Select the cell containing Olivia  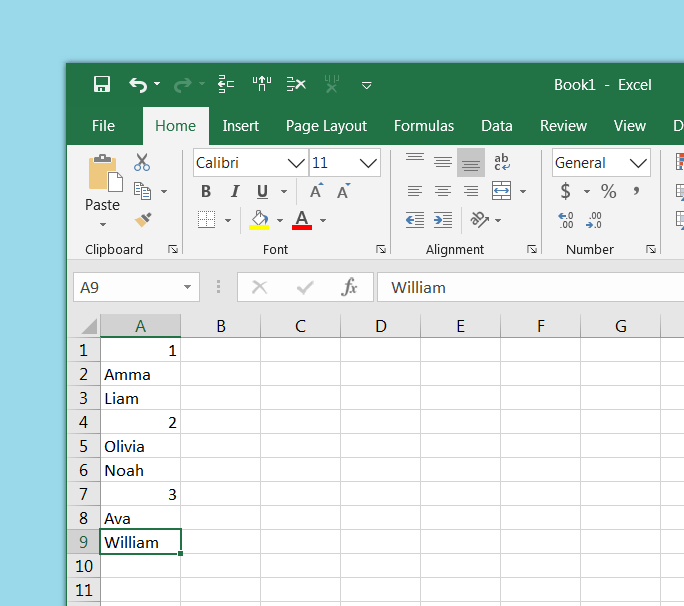[x=140, y=446]
